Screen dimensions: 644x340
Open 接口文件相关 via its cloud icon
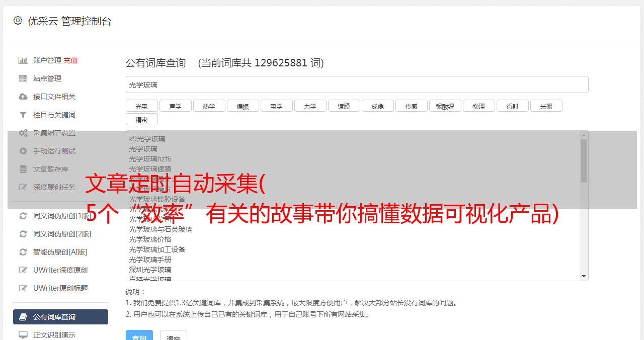click(23, 97)
